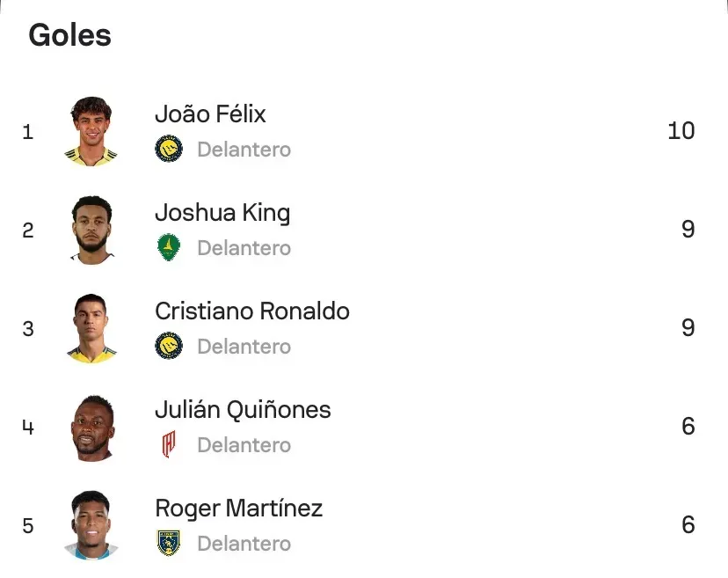Click João Félix's club badge icon

[x=169, y=149]
